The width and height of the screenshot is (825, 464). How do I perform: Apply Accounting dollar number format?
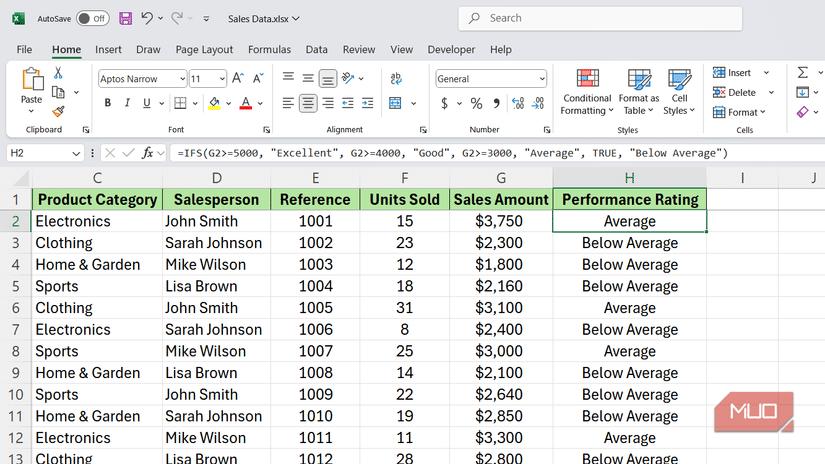pos(445,103)
